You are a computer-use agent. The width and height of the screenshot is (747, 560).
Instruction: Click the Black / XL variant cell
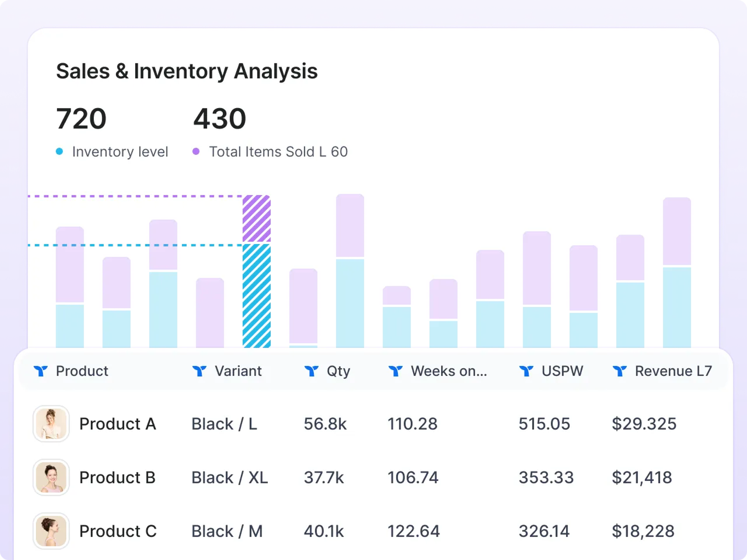230,477
